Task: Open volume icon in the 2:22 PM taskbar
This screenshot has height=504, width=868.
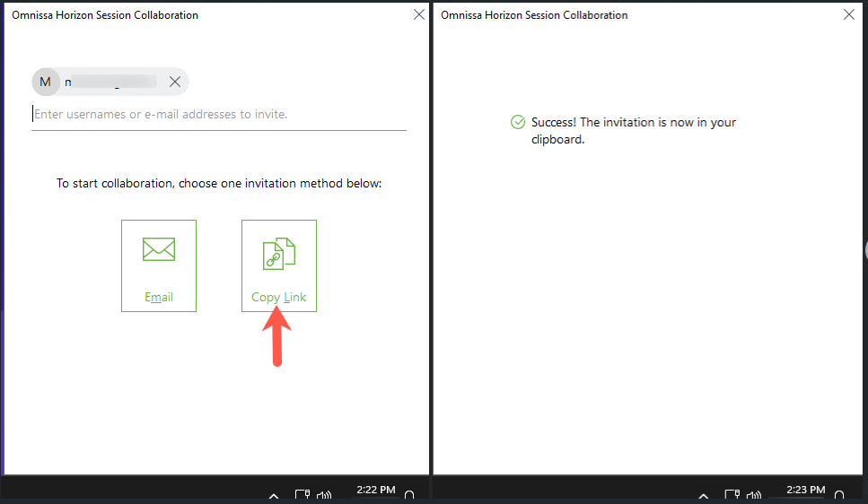Action: [324, 494]
